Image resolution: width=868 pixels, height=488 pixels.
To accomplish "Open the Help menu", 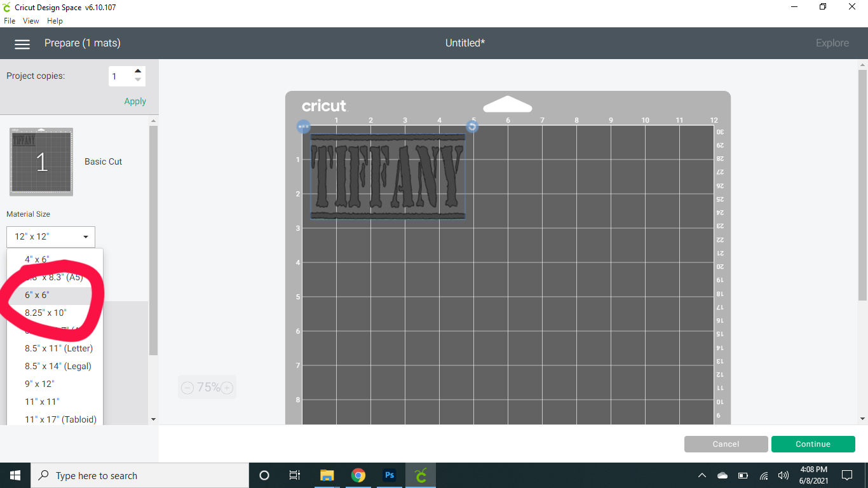I will click(55, 21).
